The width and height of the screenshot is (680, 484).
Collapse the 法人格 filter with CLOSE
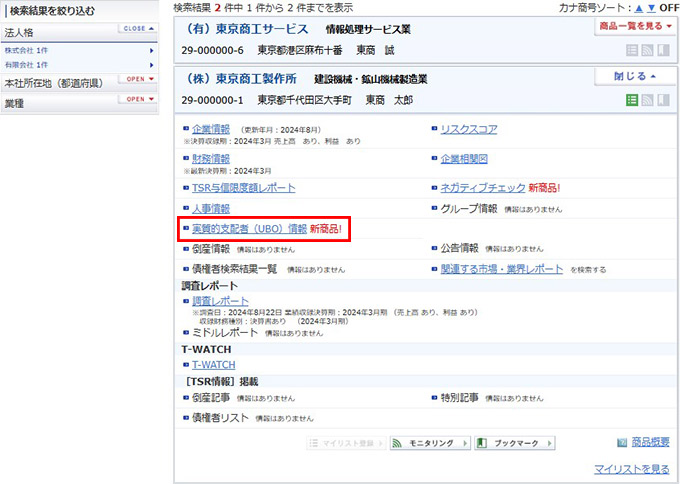pyautogui.click(x=138, y=28)
